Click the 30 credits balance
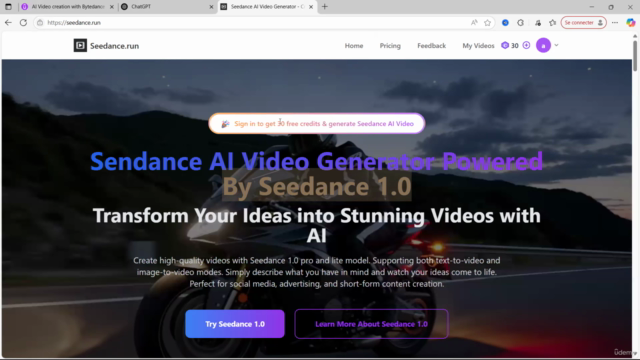This screenshot has height=360, width=640. (x=515, y=46)
